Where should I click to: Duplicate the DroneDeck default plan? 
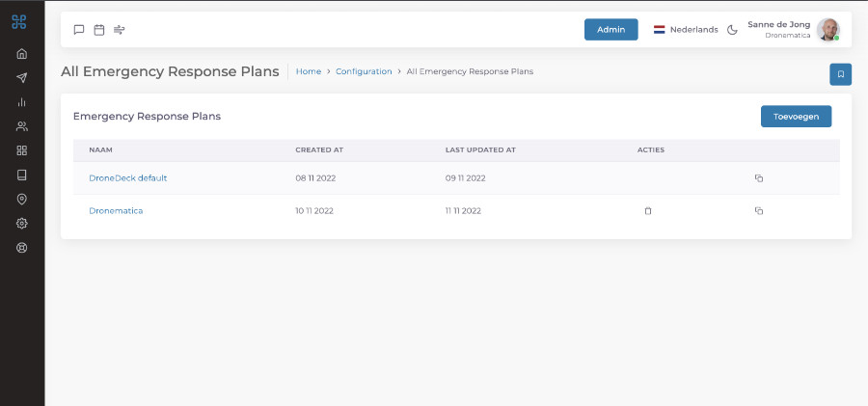coord(759,178)
